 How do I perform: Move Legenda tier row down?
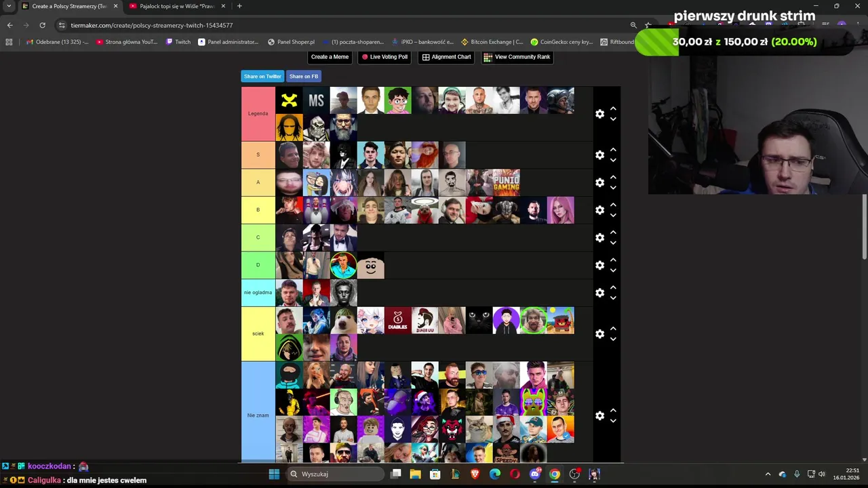coord(613,119)
